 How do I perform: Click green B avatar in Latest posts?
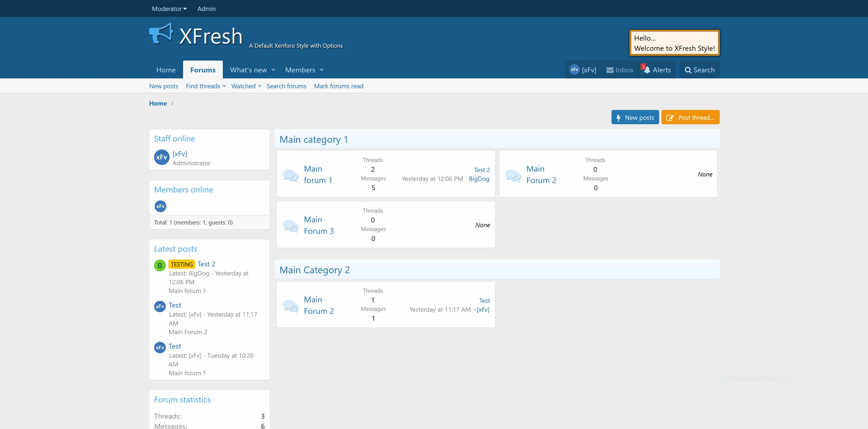[160, 265]
